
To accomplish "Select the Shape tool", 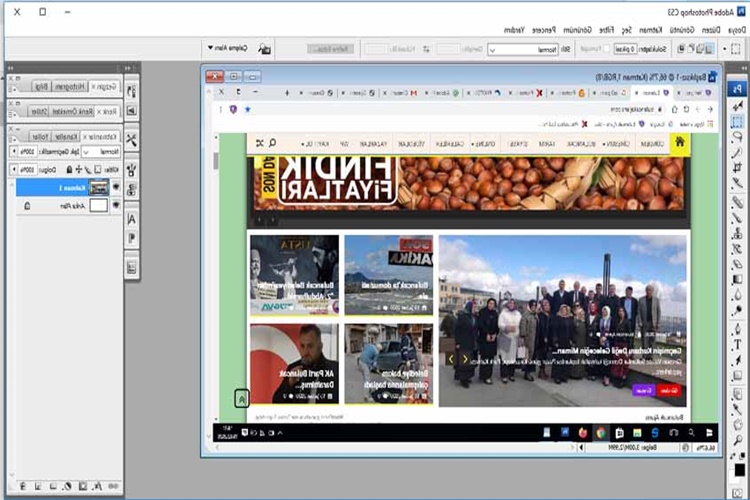I will [x=737, y=376].
